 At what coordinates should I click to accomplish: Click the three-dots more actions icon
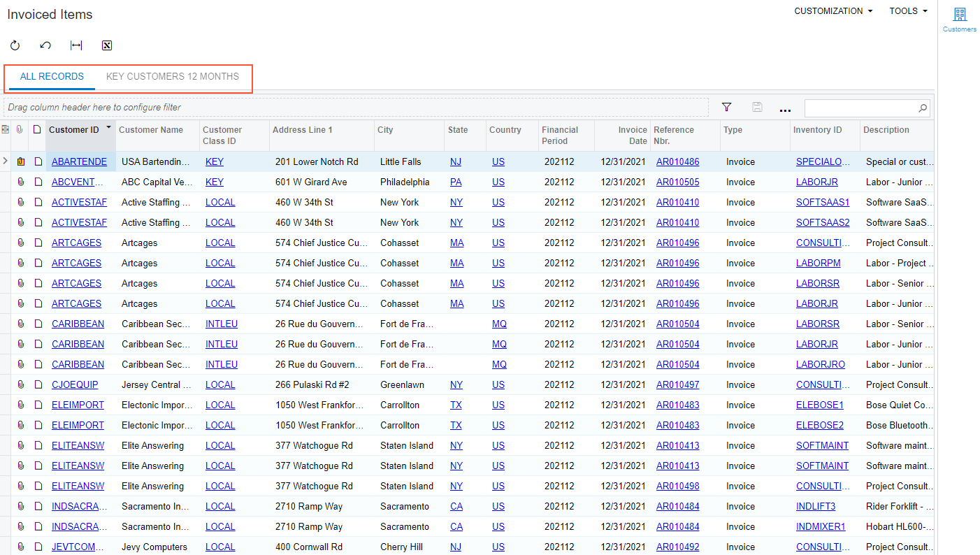(x=785, y=108)
